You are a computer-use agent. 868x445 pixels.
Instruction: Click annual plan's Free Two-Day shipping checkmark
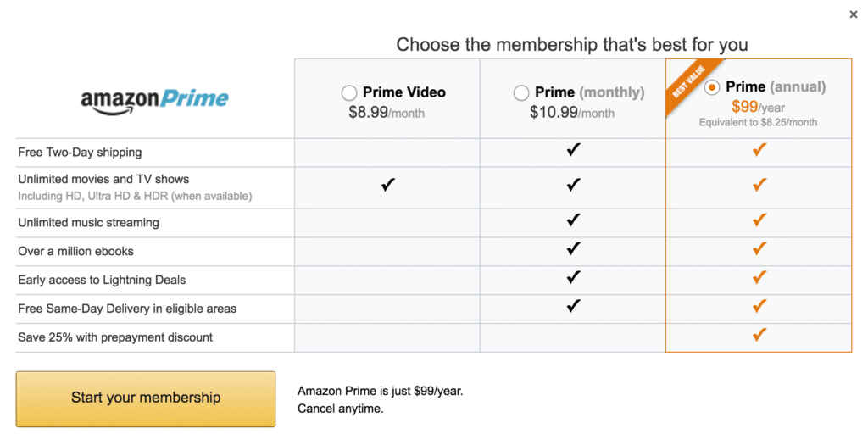click(759, 151)
